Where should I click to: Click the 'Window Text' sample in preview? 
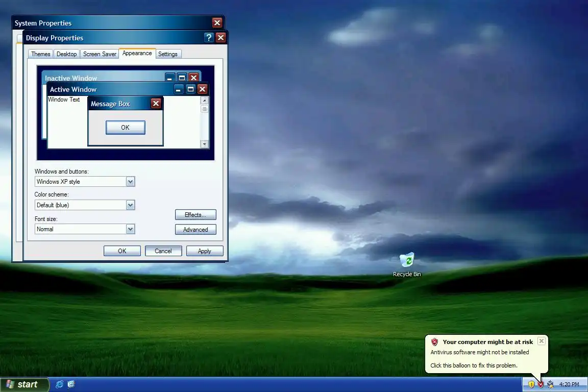pos(64,100)
